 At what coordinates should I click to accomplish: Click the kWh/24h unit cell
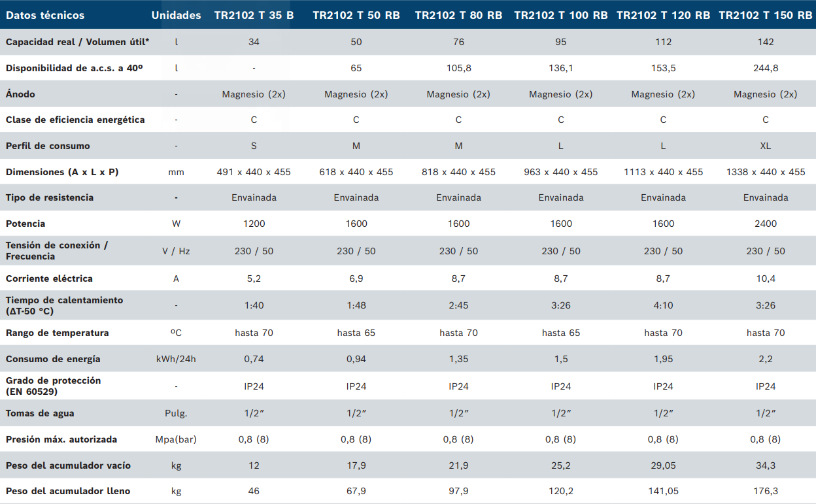[x=176, y=359]
